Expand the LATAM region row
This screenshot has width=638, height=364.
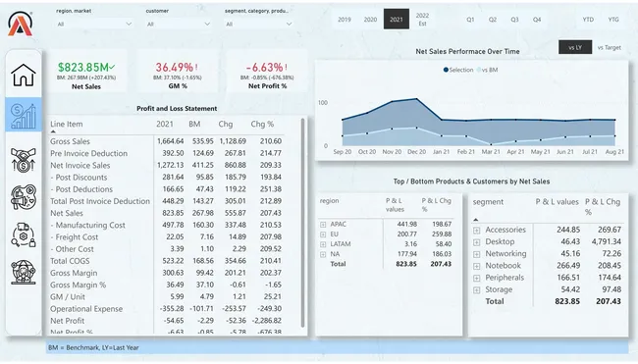pos(323,244)
